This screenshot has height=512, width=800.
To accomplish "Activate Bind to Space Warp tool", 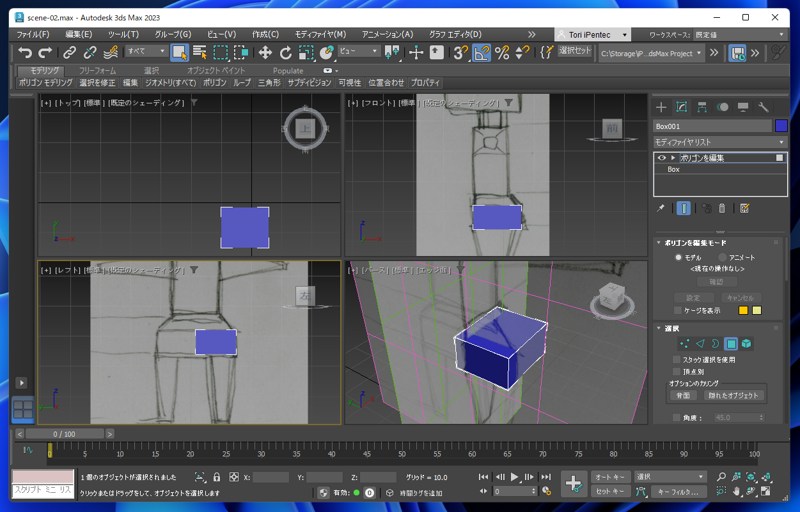I will [110, 52].
